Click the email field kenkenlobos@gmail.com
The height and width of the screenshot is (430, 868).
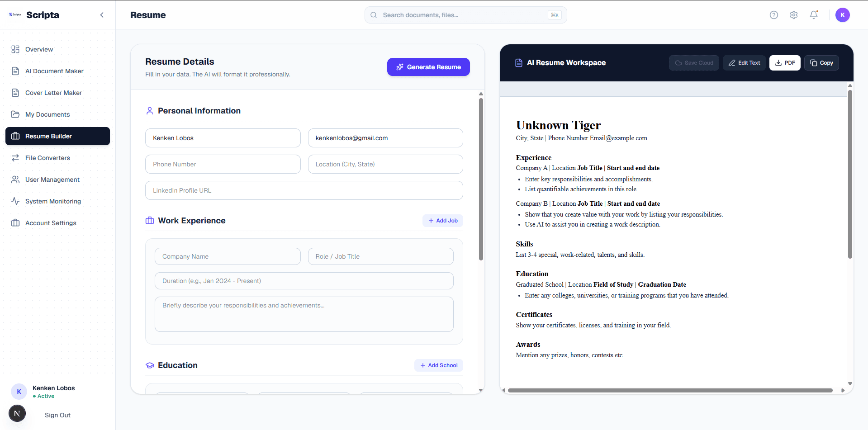[385, 138]
